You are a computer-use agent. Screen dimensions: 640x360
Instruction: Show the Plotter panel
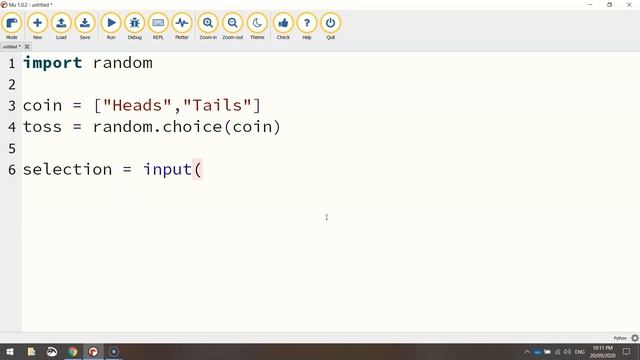[x=182, y=26]
